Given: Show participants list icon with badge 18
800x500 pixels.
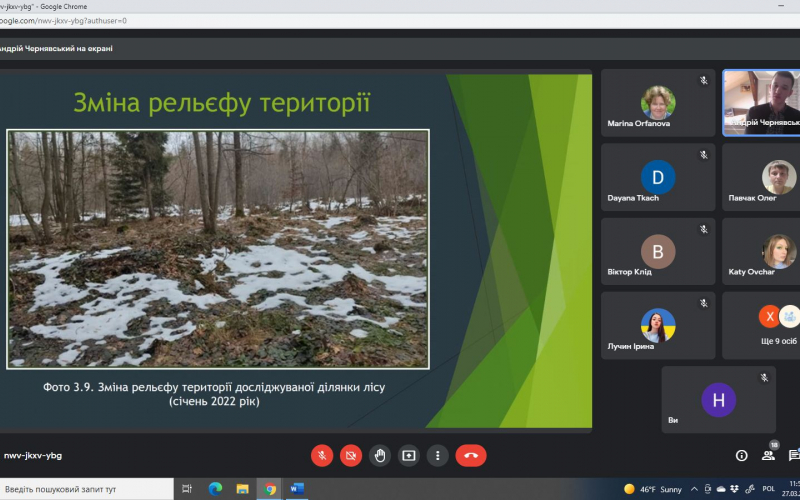Looking at the screenshot, I should (768, 455).
